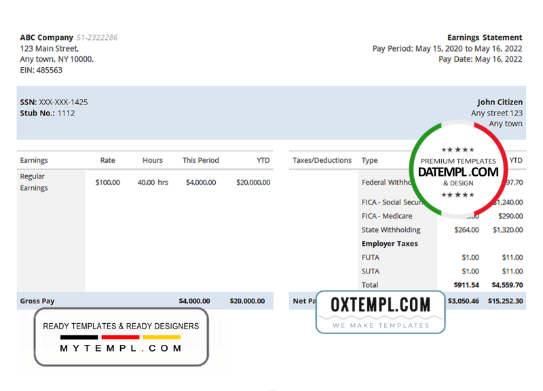This screenshot has width=543, height=391.
Task: Select the Pay Period date line
Action: tap(447, 48)
